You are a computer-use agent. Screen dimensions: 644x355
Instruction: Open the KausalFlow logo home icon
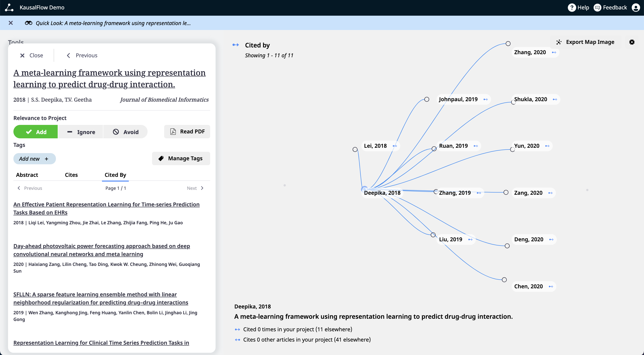(9, 8)
